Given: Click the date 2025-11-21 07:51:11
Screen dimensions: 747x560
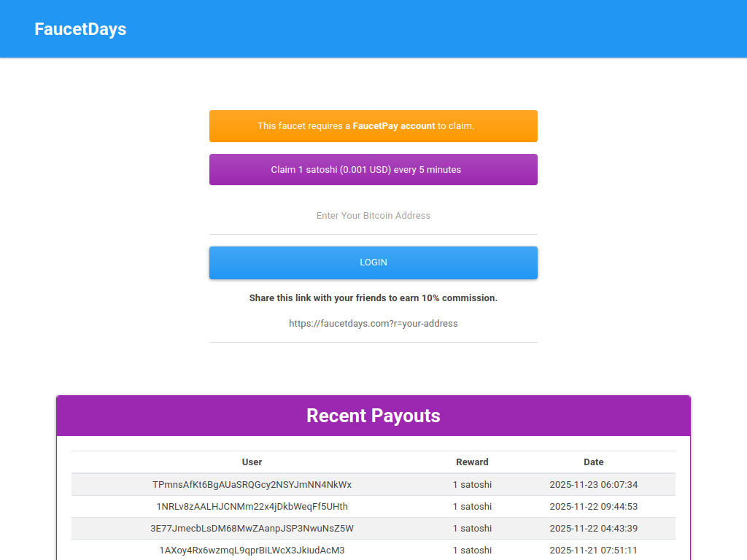Looking at the screenshot, I should (593, 551).
